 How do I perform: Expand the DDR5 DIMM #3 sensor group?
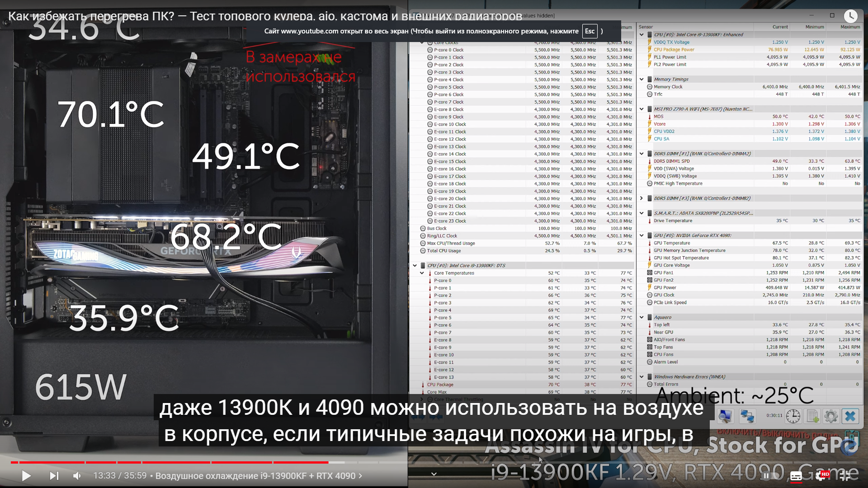pos(642,198)
